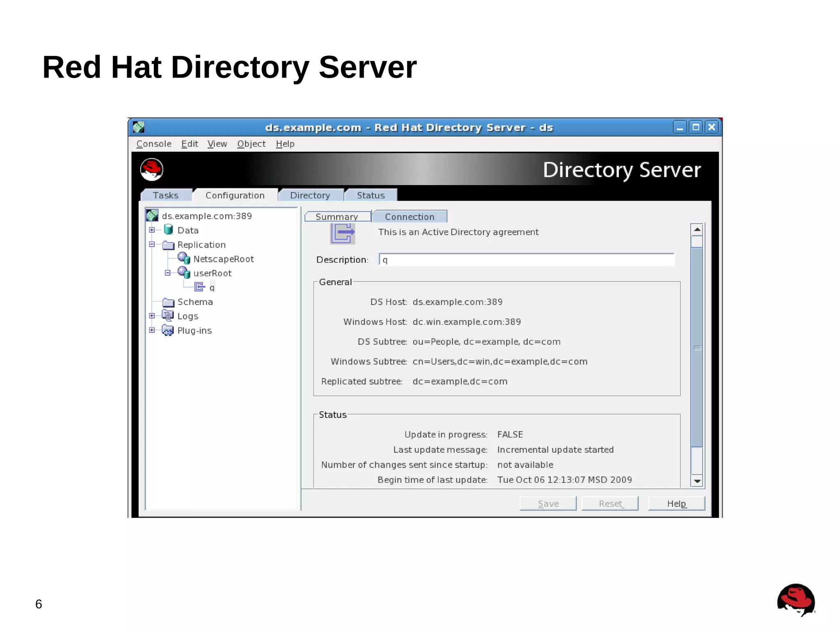Click the FALSE update in progress value
Viewport: 840px width, 630px height.
click(510, 434)
